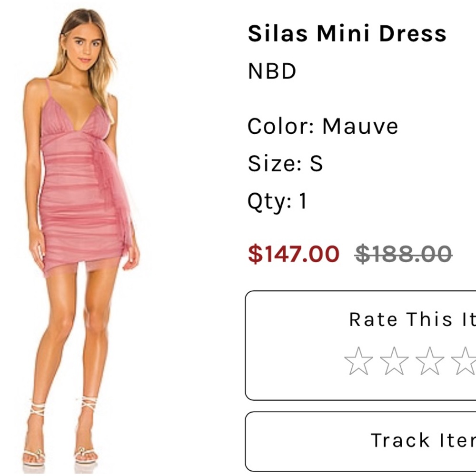
Task: Change the Size: S selection
Action: (286, 163)
